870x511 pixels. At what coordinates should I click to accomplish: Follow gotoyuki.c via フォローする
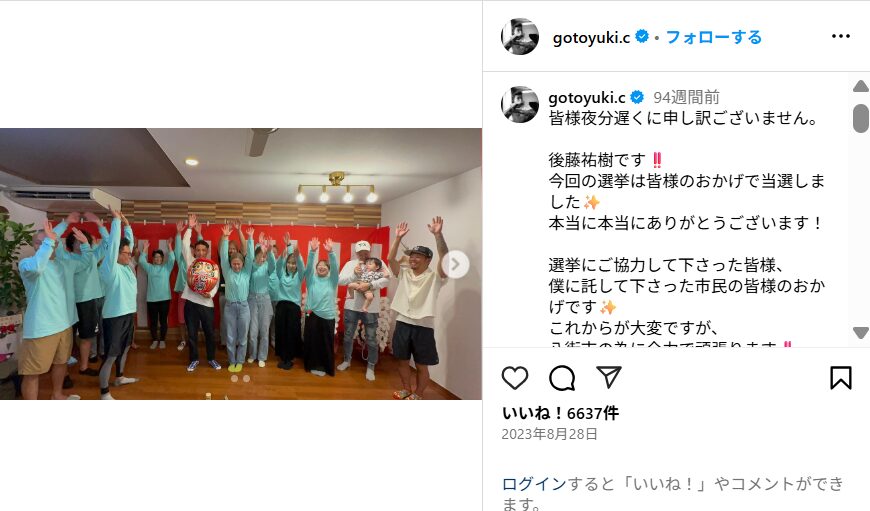714,37
